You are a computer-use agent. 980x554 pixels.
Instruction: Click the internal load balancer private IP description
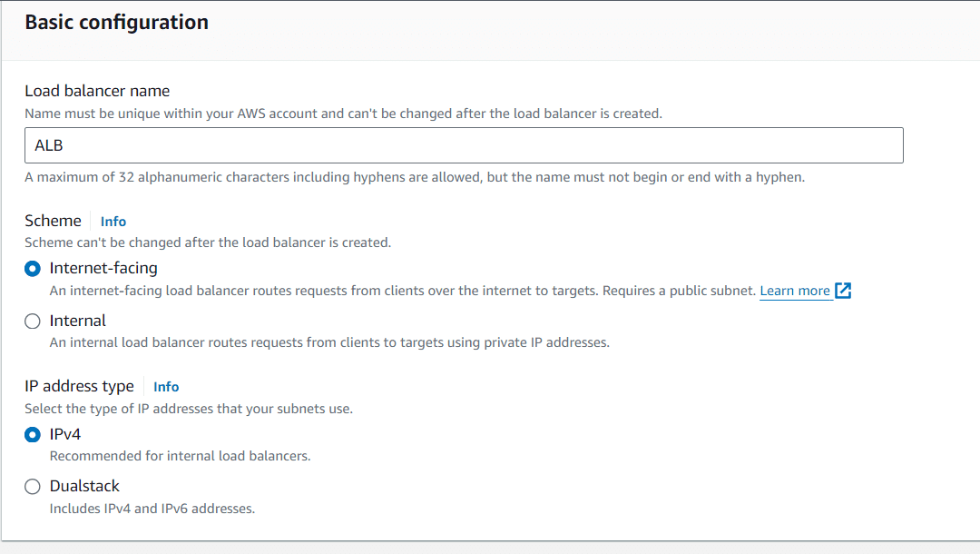[328, 342]
